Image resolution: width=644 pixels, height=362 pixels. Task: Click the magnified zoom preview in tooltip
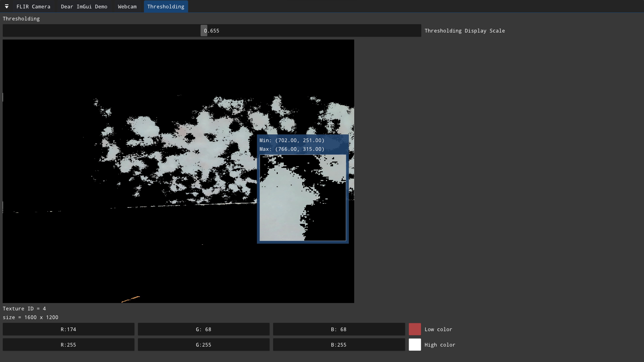[x=303, y=198]
